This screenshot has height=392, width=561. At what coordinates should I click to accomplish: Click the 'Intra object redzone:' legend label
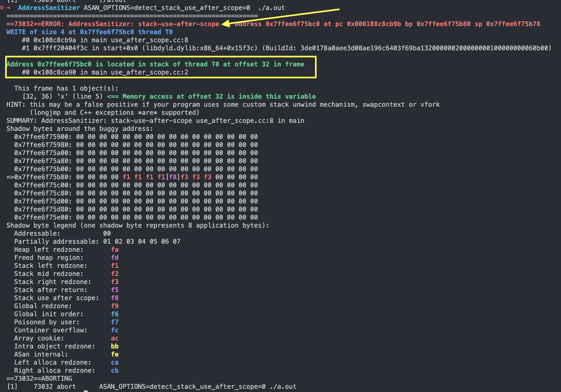pos(55,346)
